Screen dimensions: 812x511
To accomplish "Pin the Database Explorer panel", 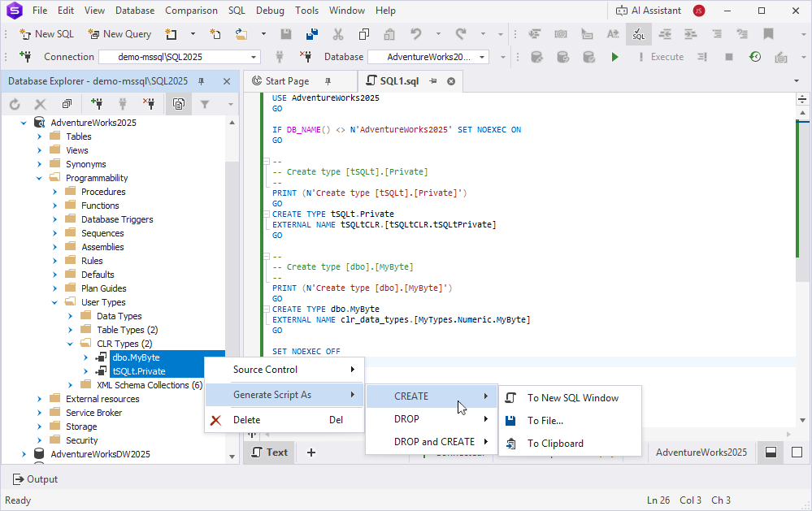I will click(201, 81).
